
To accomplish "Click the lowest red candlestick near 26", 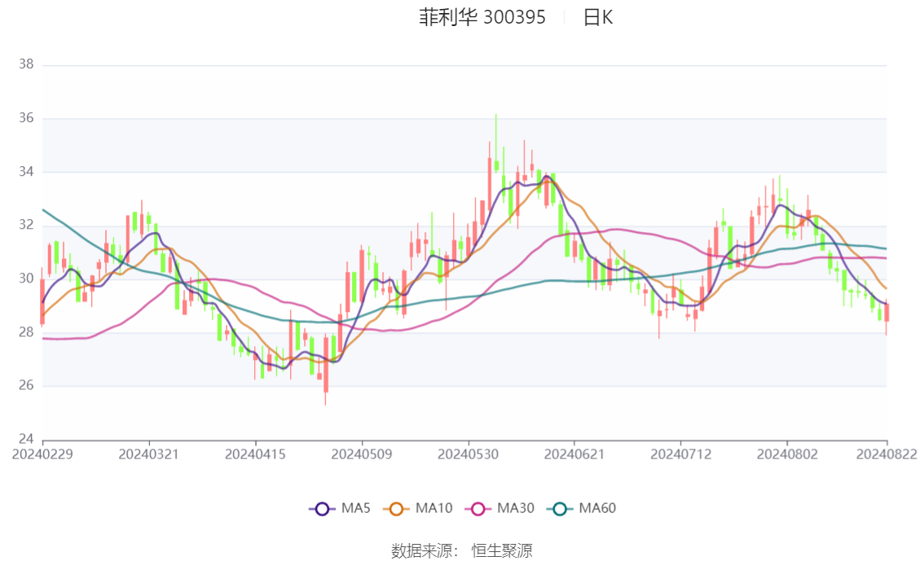I will coord(325,364).
